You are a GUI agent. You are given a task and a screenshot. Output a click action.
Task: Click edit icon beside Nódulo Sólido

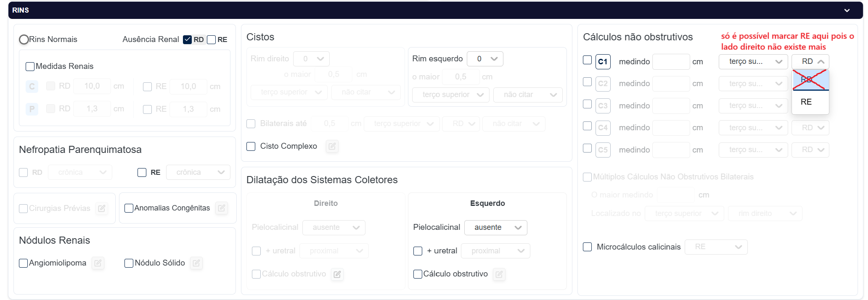click(x=196, y=263)
